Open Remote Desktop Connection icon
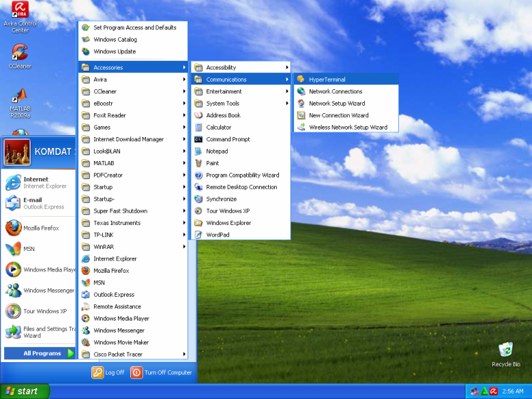532x399 pixels. click(x=198, y=187)
